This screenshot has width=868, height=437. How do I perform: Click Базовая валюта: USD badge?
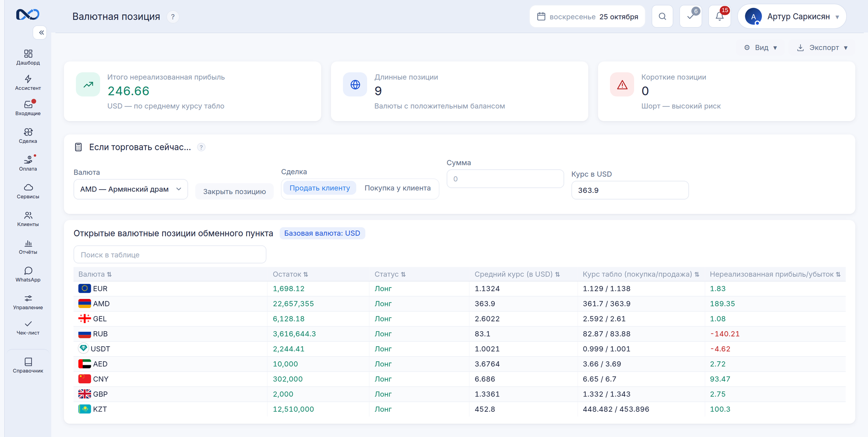point(322,233)
